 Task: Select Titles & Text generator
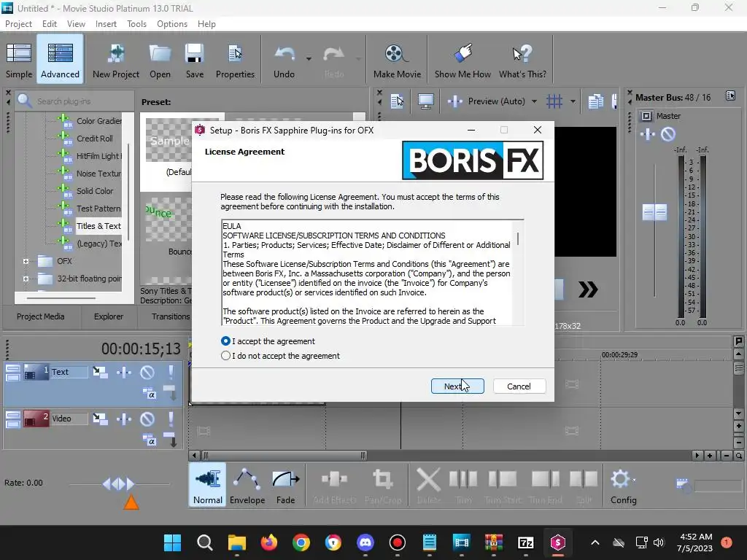click(98, 226)
